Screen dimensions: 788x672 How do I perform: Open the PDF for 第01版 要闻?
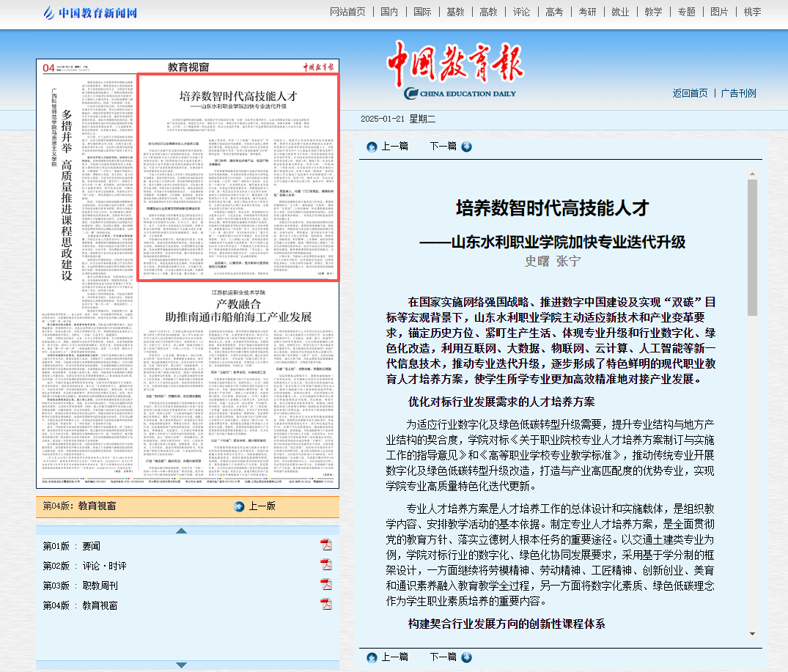(x=326, y=544)
